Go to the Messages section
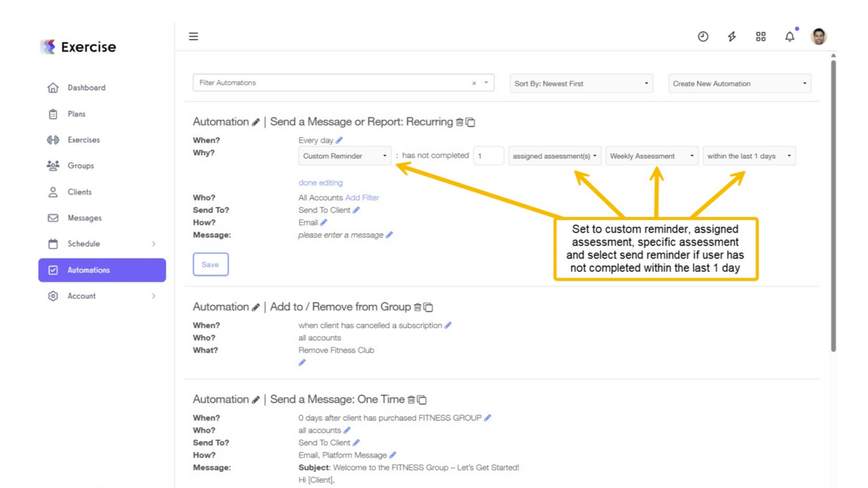The width and height of the screenshot is (868, 488). pyautogui.click(x=85, y=218)
